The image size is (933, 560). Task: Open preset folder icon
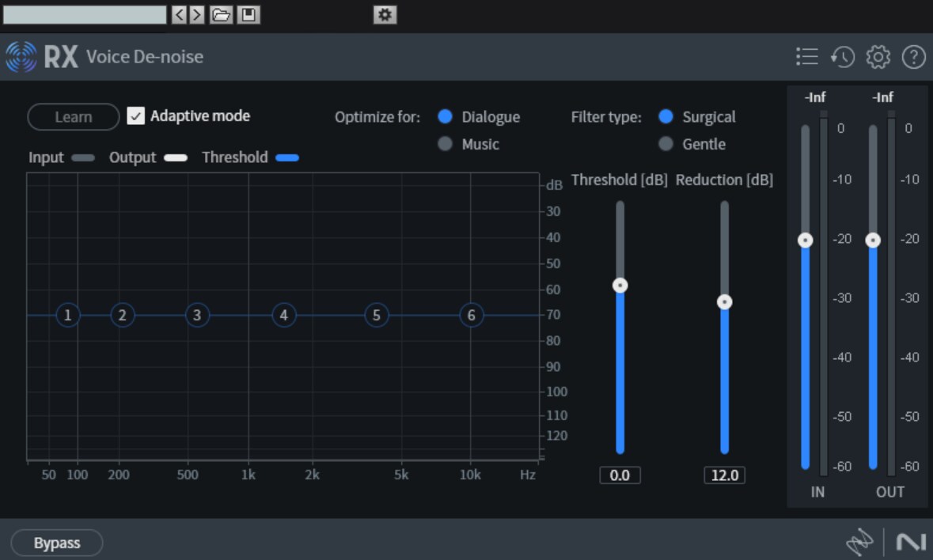tap(222, 15)
